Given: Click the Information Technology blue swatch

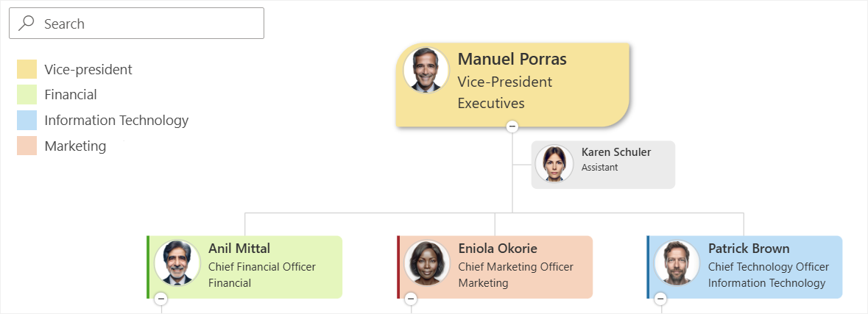Looking at the screenshot, I should 27,121.
